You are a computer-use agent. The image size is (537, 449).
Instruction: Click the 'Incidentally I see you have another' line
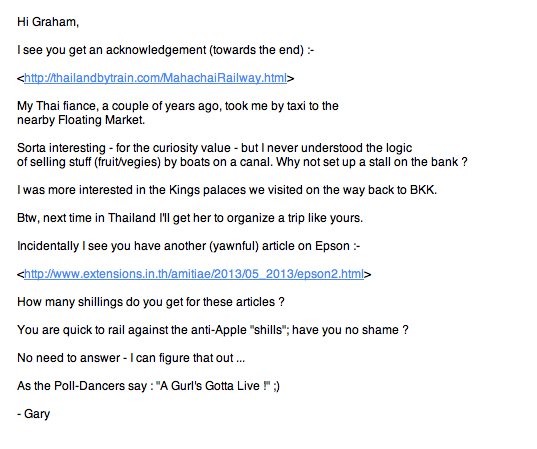188,246
